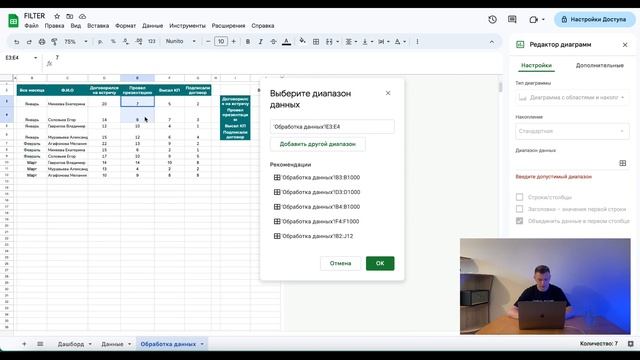Star the FILTER document

pos(57,16)
